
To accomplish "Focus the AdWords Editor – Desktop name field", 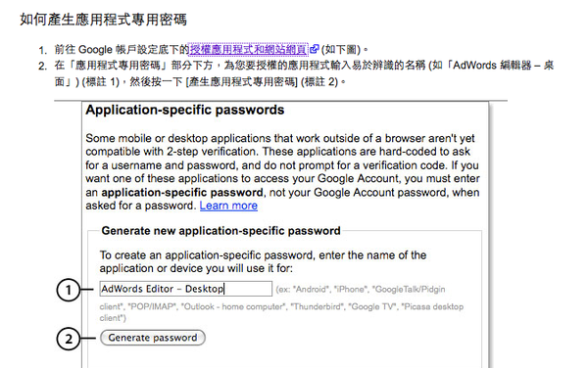I will point(185,289).
